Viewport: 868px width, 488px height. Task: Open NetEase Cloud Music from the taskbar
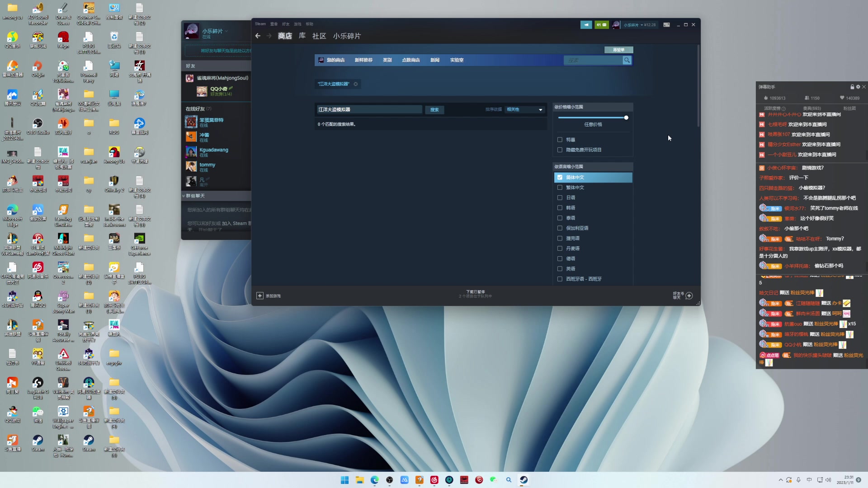point(434,480)
